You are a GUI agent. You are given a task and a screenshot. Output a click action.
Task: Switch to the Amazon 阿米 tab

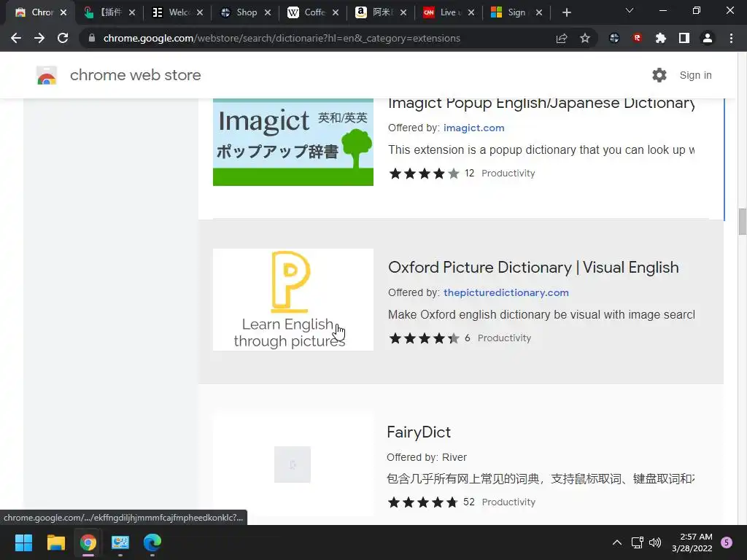tap(376, 12)
